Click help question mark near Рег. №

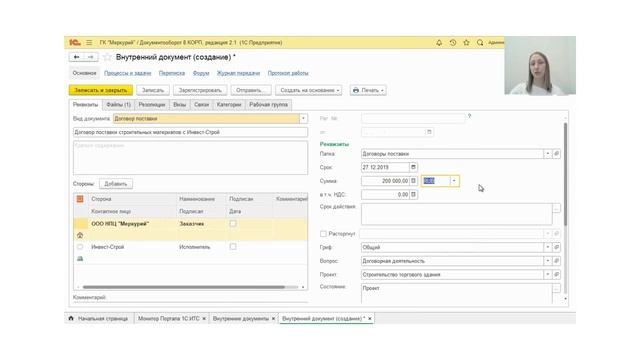(469, 116)
